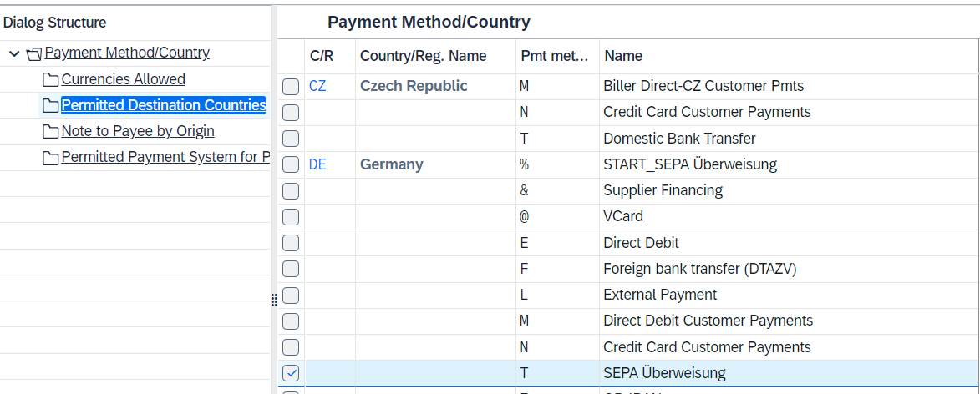This screenshot has width=980, height=394.
Task: Mark the Foreign bank transfer (DTAZV) checkbox
Action: (x=292, y=269)
